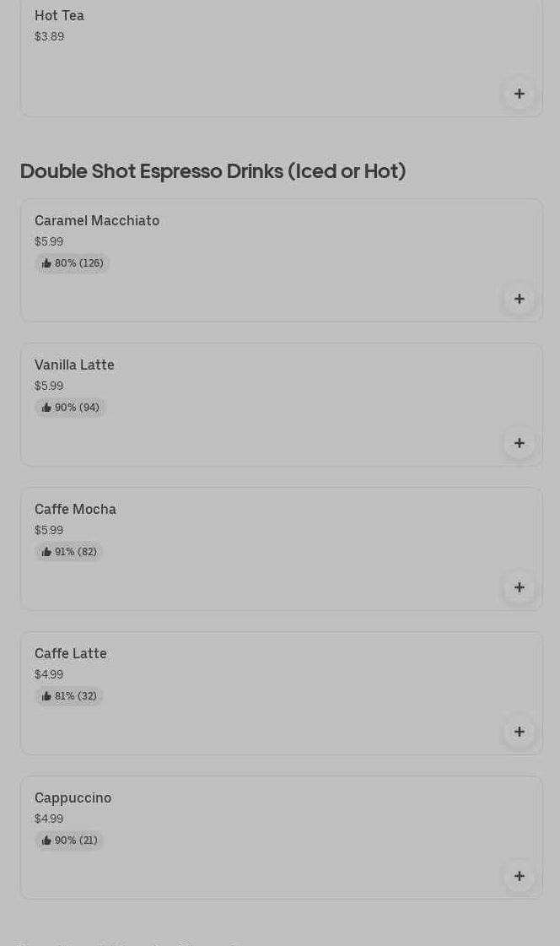Image resolution: width=560 pixels, height=946 pixels.
Task: Select the Hot Tea $3.89 price
Action: coord(50,36)
